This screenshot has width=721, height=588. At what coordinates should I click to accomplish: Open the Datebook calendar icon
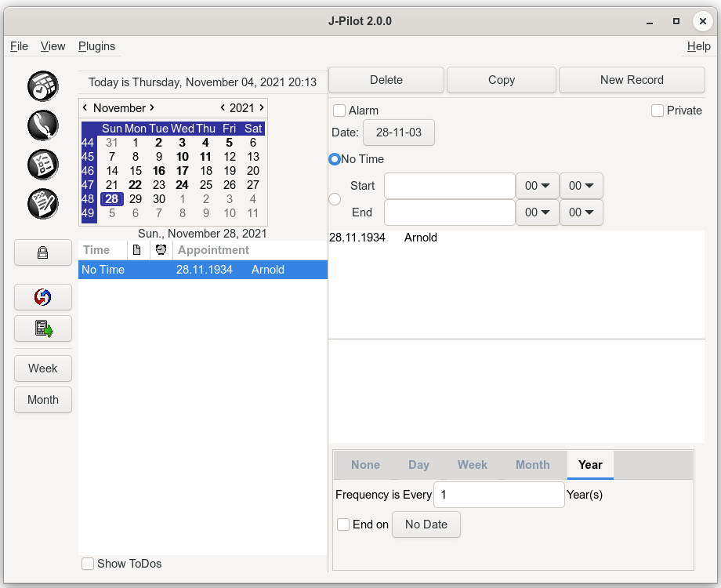(x=42, y=86)
